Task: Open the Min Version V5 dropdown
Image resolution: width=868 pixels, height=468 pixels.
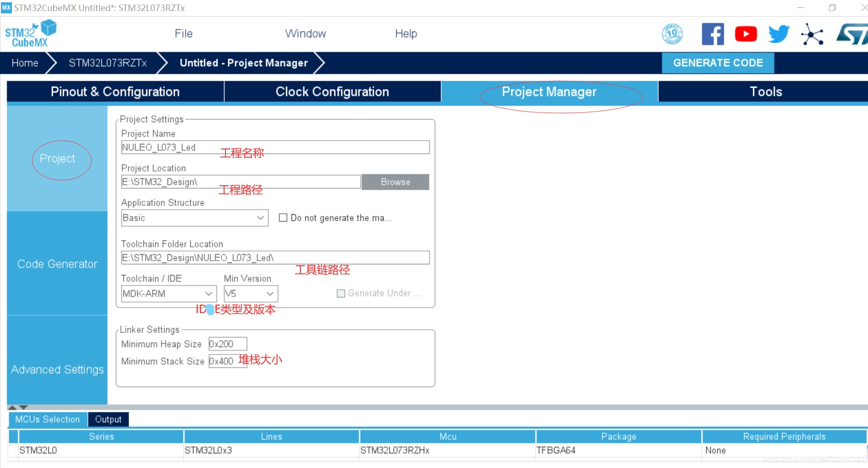Action: click(x=251, y=293)
